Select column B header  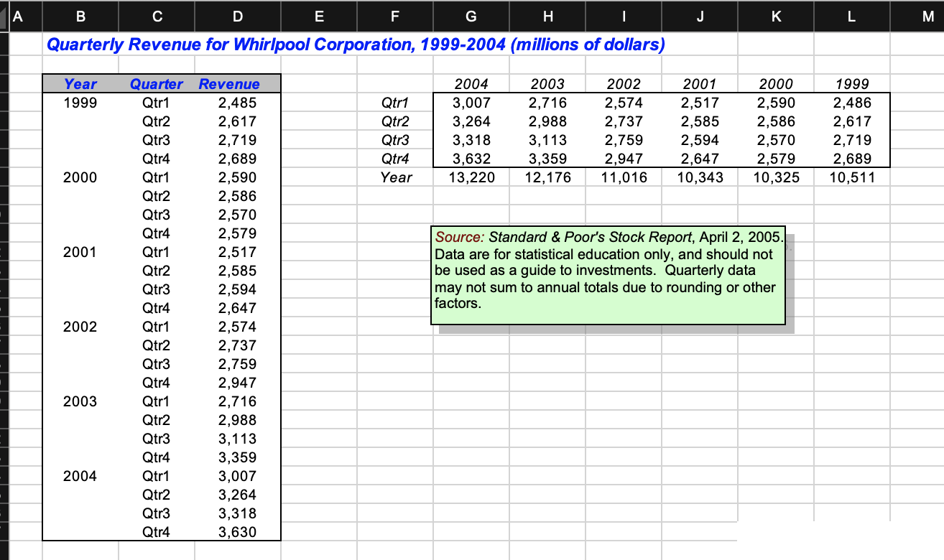(x=80, y=17)
